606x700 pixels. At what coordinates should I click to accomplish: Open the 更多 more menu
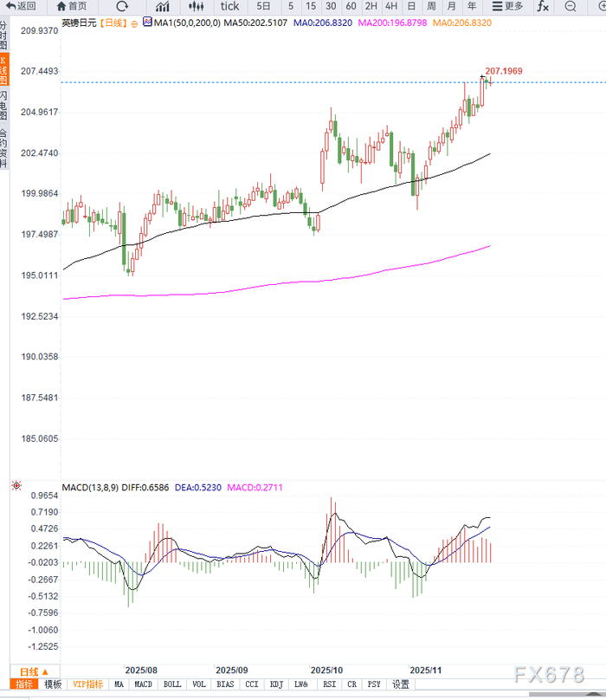(507, 6)
